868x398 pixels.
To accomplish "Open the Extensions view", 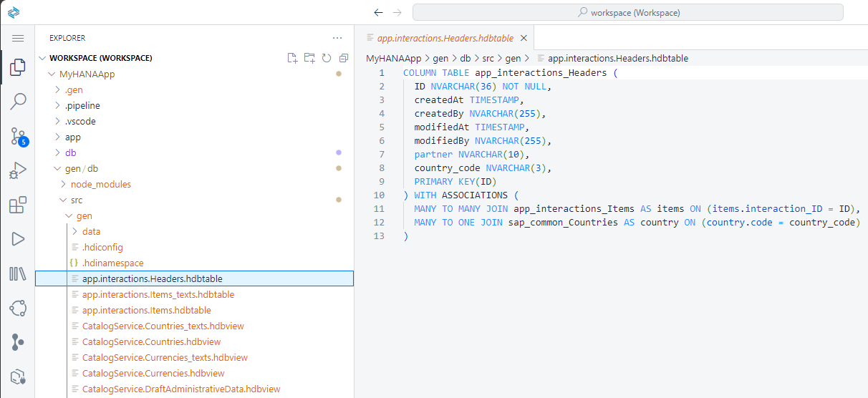I will (18, 205).
